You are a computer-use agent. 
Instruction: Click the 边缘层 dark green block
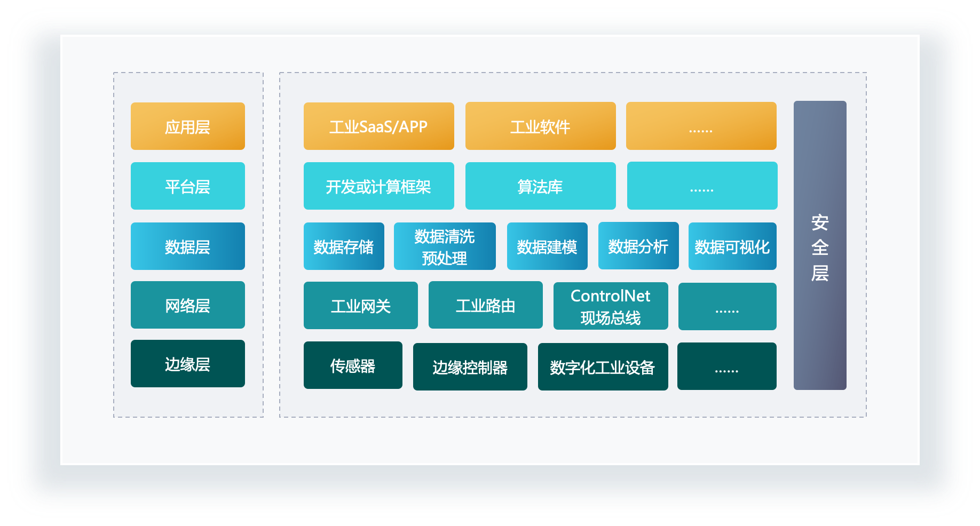tap(187, 364)
